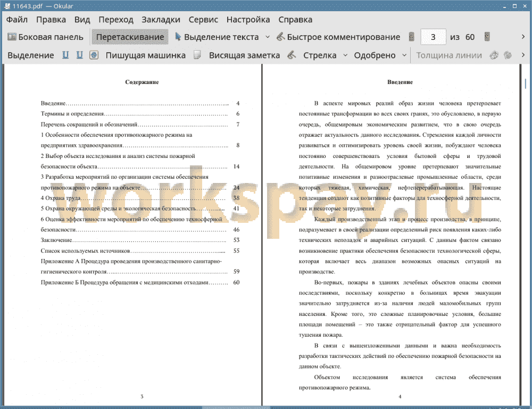Expand the annotation toolbar overflow chevron
This screenshot has height=409, width=532.
coord(523,55)
